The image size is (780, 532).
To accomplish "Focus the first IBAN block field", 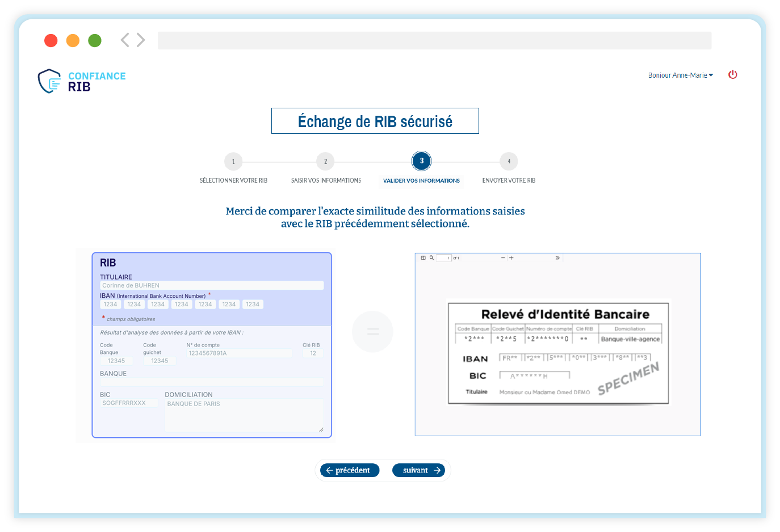I will [x=111, y=305].
